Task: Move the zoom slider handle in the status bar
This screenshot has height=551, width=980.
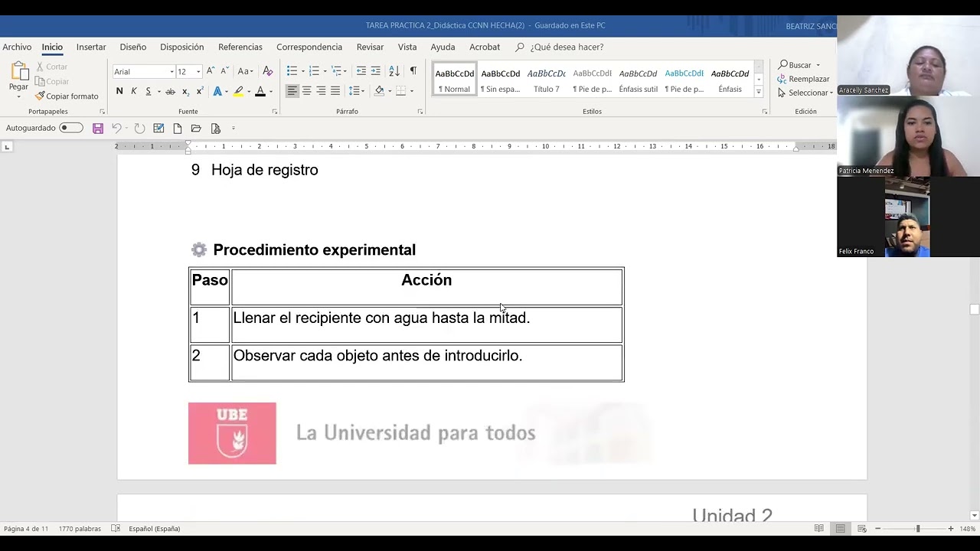Action: pyautogui.click(x=917, y=529)
